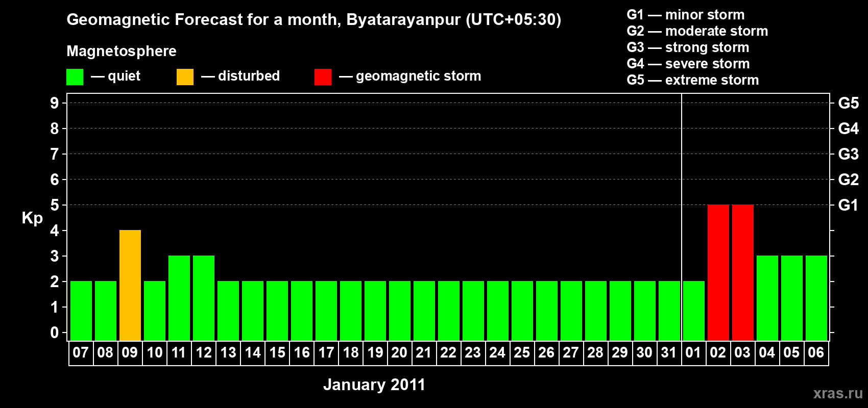
Task: Click the date label 28
Action: tap(595, 352)
